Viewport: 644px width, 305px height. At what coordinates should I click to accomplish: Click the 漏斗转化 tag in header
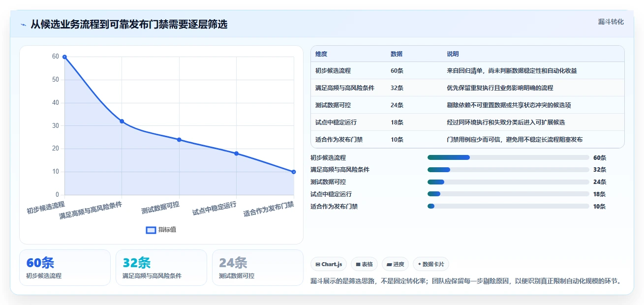611,22
